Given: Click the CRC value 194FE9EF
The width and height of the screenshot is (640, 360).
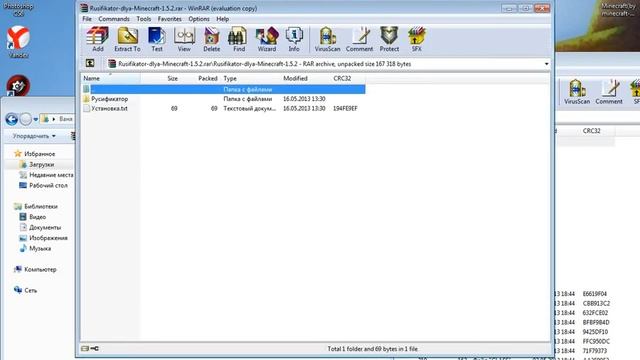Looking at the screenshot, I should click(x=345, y=109).
